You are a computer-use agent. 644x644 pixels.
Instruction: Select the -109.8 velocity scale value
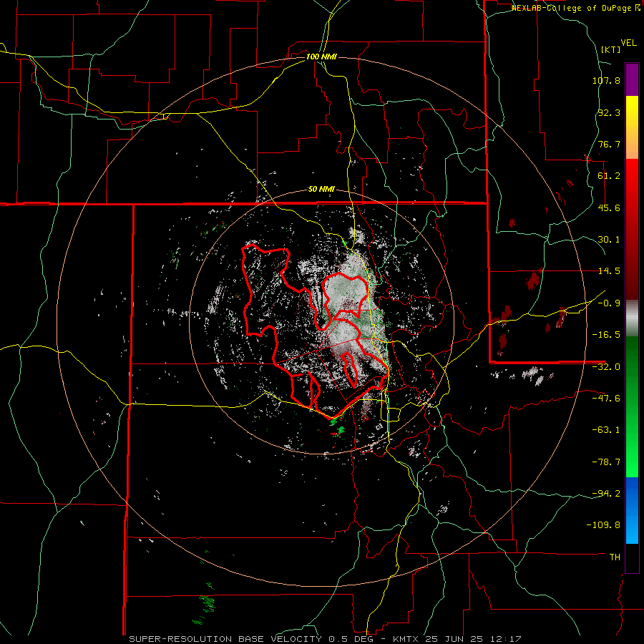603,525
